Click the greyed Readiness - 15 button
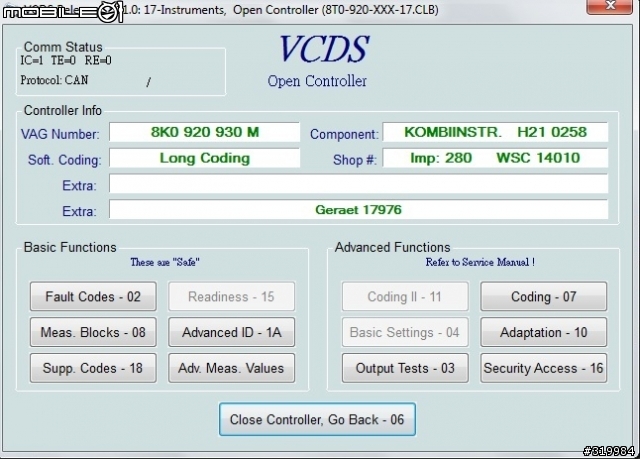This screenshot has width=640, height=459. 231,296
